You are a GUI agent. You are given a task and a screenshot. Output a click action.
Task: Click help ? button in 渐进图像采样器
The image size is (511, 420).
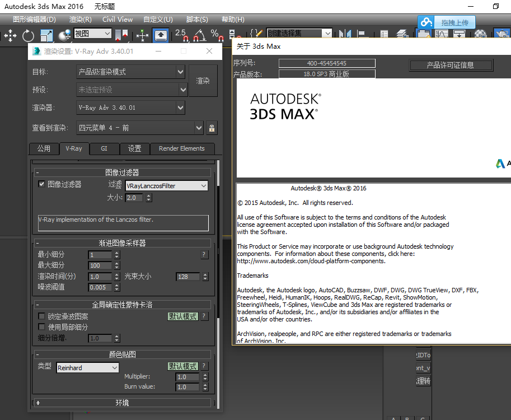coord(204,254)
